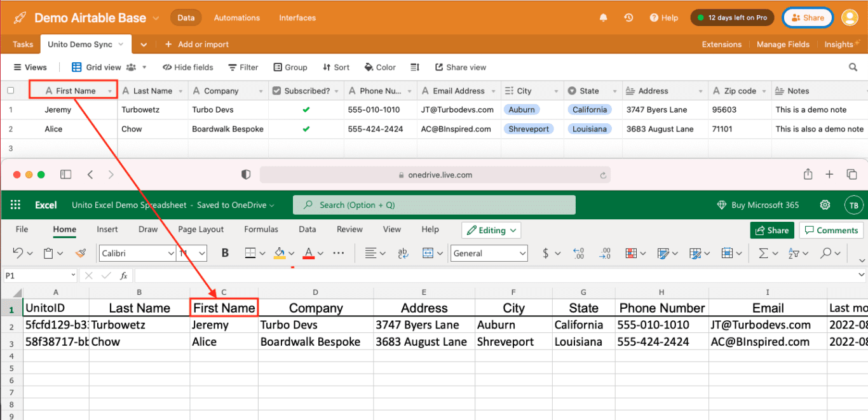Click Undo in Excel ribbon
Viewport: 868px width, 420px height.
18,253
